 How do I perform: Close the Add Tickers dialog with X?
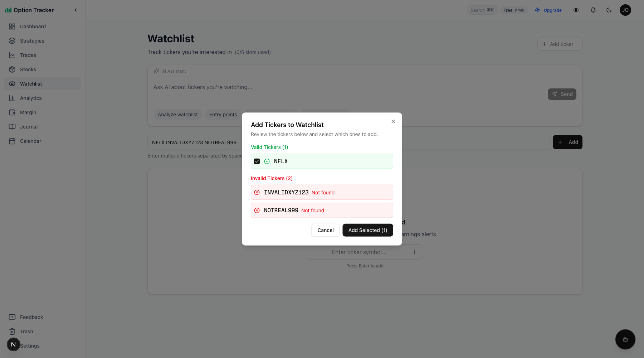click(393, 121)
